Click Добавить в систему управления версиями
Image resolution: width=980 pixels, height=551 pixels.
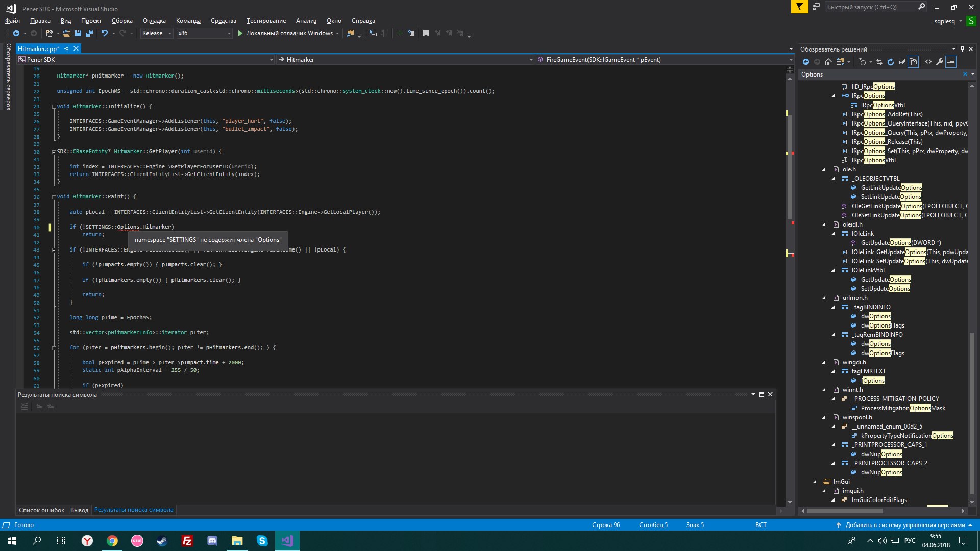904,525
